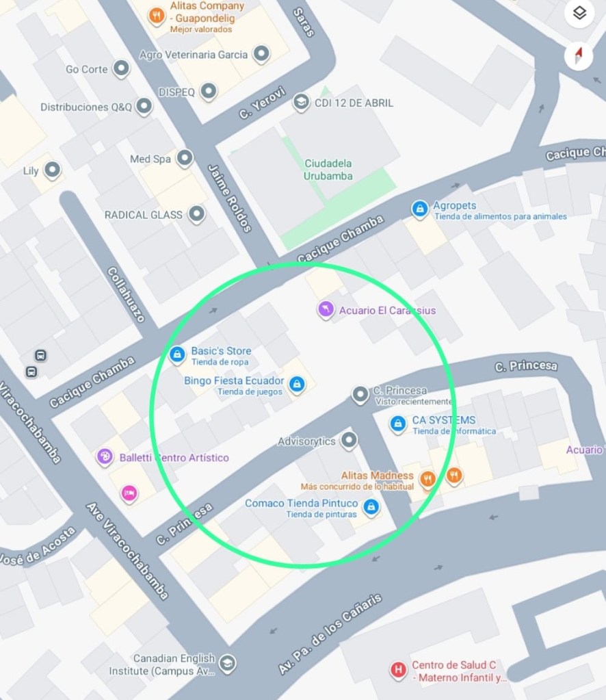Select the pink hotel bed pin
The width and height of the screenshot is (606, 700).
(129, 494)
